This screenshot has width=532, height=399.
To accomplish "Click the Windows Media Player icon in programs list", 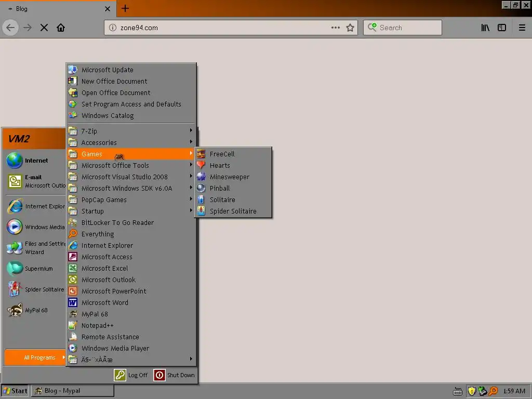I will (x=73, y=349).
